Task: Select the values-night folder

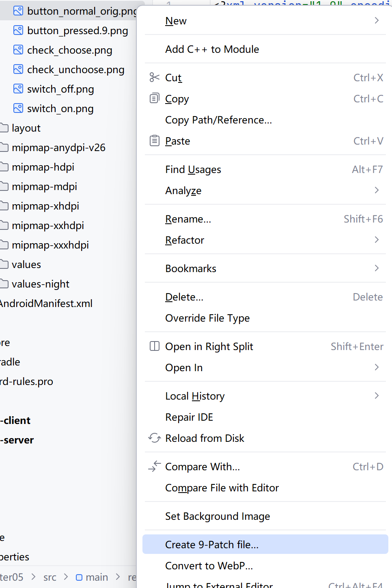Action: pyautogui.click(x=41, y=284)
